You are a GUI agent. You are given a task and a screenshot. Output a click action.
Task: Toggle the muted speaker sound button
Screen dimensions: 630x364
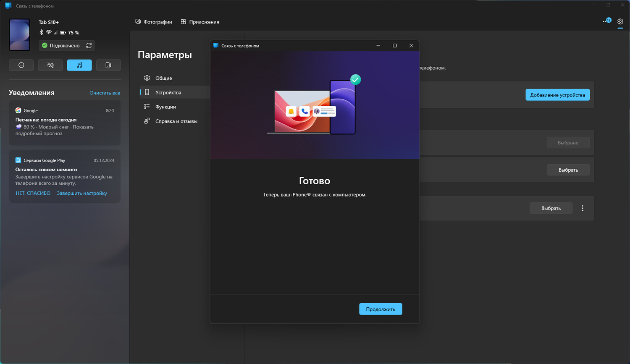coord(50,65)
